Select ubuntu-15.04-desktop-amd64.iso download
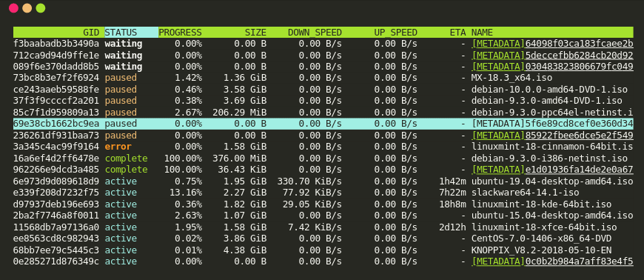The width and height of the screenshot is (644, 280). pos(552,216)
